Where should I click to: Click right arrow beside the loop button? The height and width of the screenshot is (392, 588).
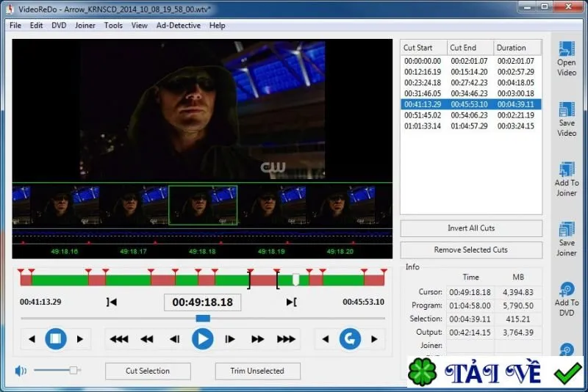click(x=374, y=339)
